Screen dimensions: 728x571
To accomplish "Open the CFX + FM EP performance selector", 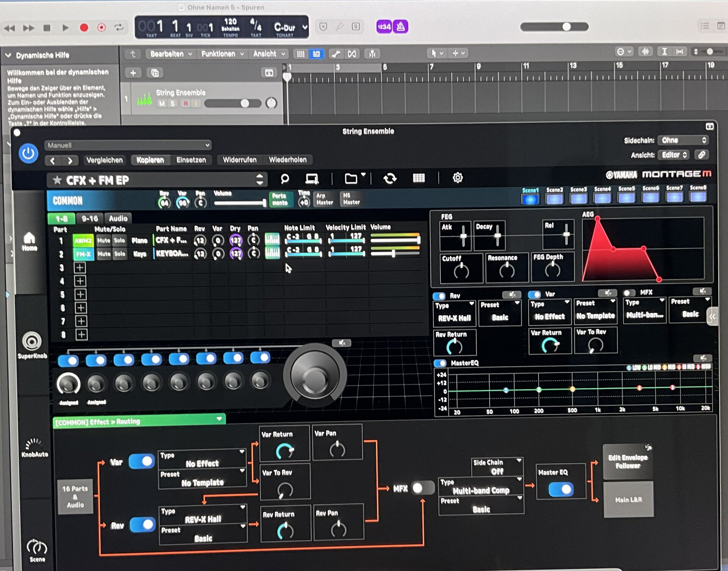I will pos(157,180).
